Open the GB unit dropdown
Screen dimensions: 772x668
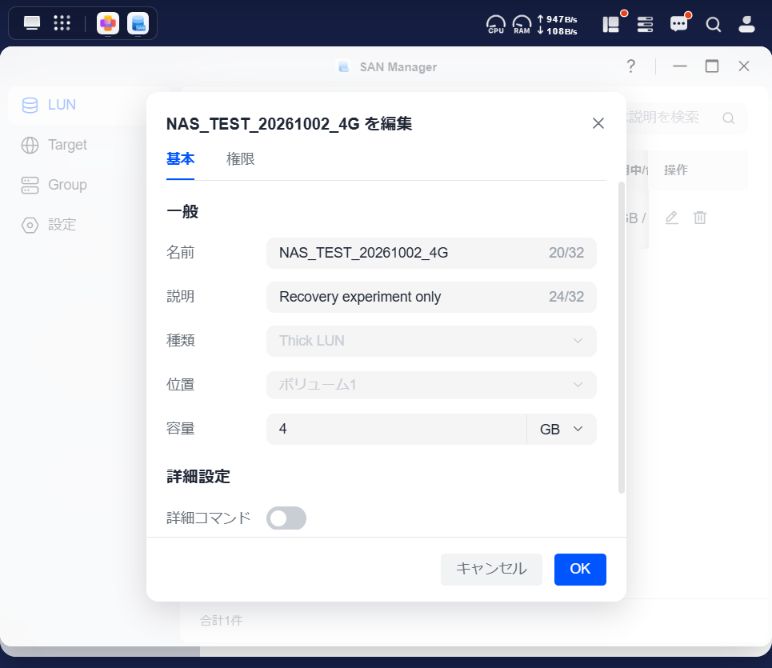point(561,429)
